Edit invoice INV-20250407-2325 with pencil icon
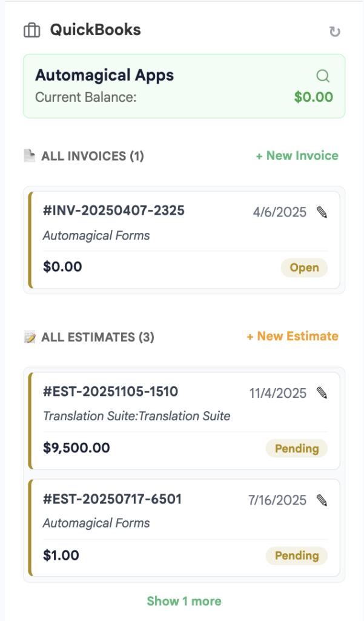 [x=322, y=212]
